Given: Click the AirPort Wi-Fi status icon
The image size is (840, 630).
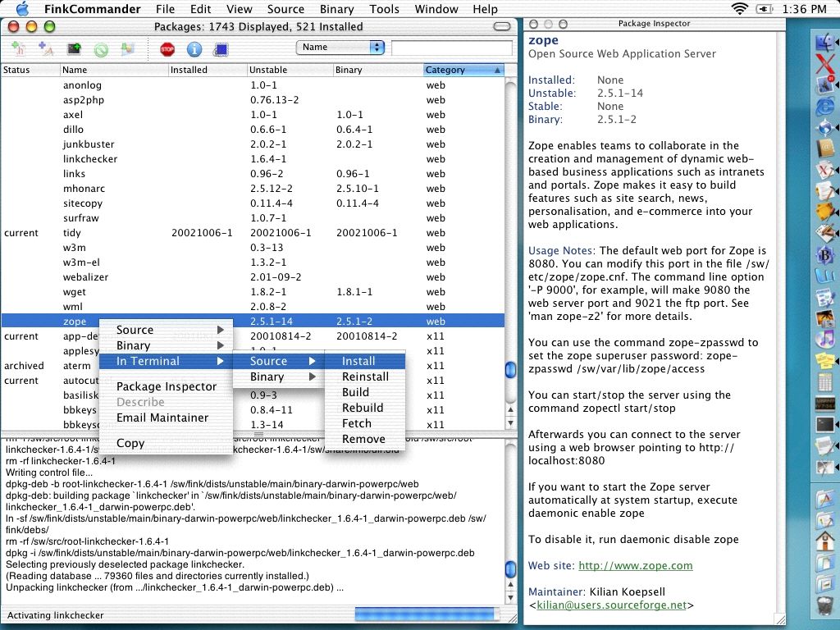Looking at the screenshot, I should coord(739,8).
